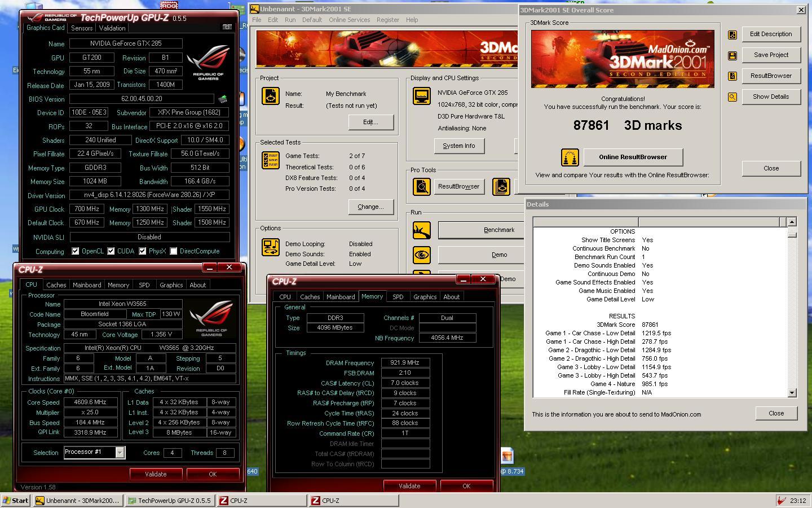
Task: Click the system tray icon beside the clock
Action: [782, 501]
